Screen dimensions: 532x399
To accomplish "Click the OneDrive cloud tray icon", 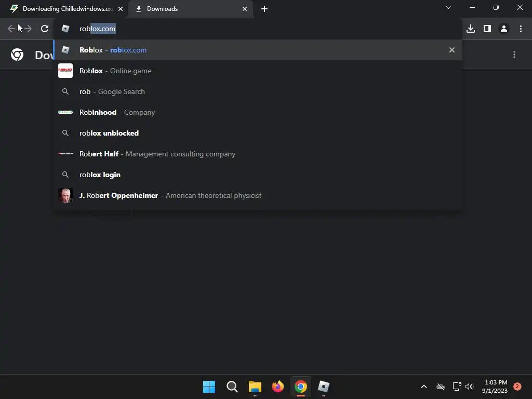I will click(x=441, y=387).
